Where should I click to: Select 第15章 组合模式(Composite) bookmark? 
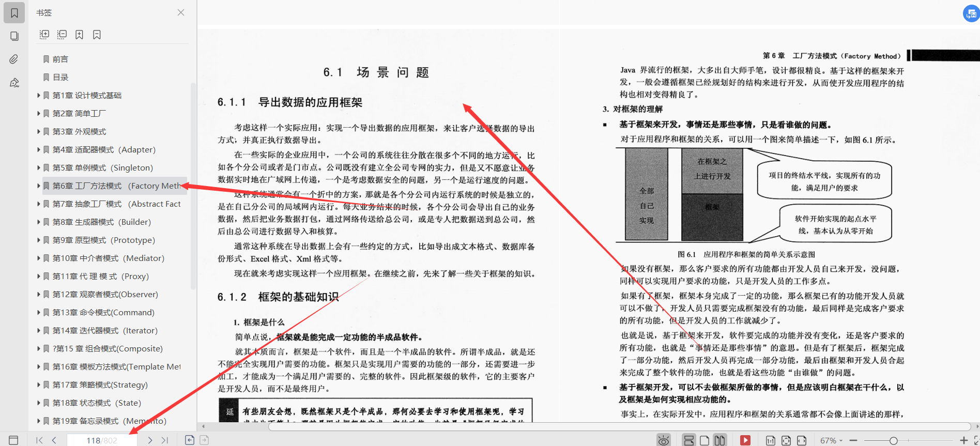point(108,349)
